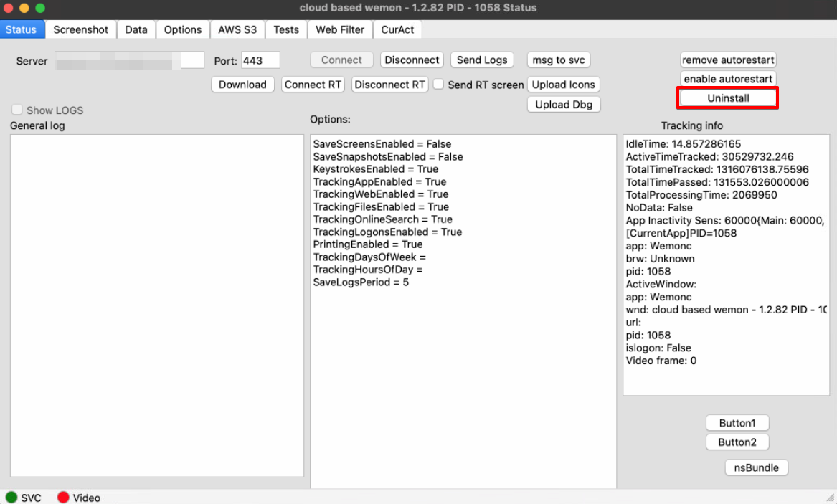The width and height of the screenshot is (837, 504).
Task: Click the Disconnect button
Action: 412,60
